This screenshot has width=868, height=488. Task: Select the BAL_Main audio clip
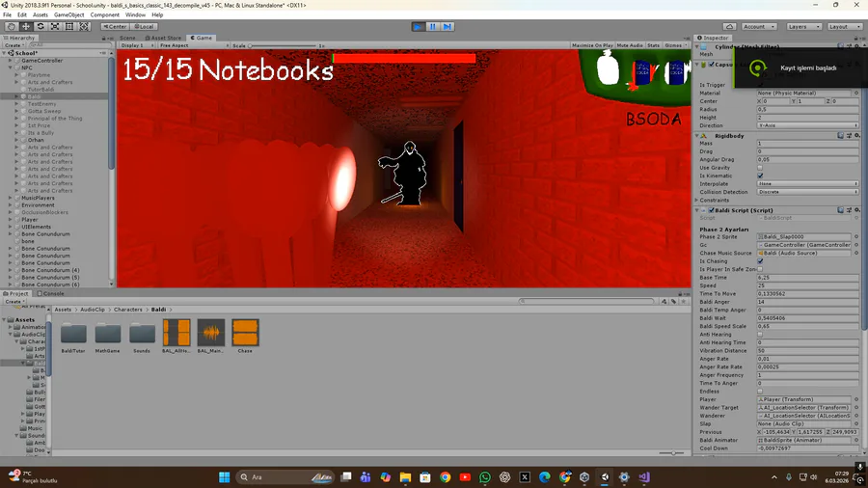pyautogui.click(x=211, y=337)
